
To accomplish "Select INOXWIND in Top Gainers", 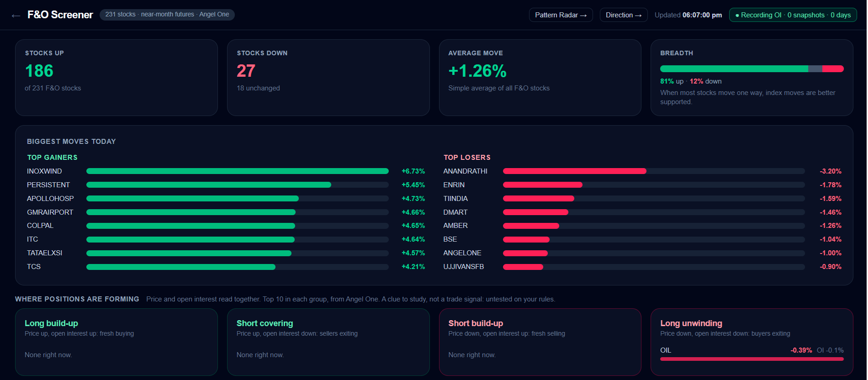I will coord(44,171).
